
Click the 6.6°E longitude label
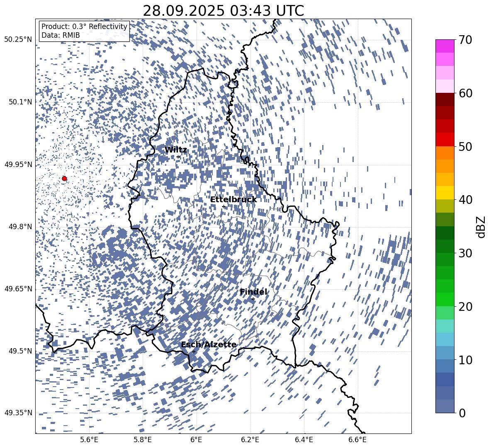pos(357,440)
